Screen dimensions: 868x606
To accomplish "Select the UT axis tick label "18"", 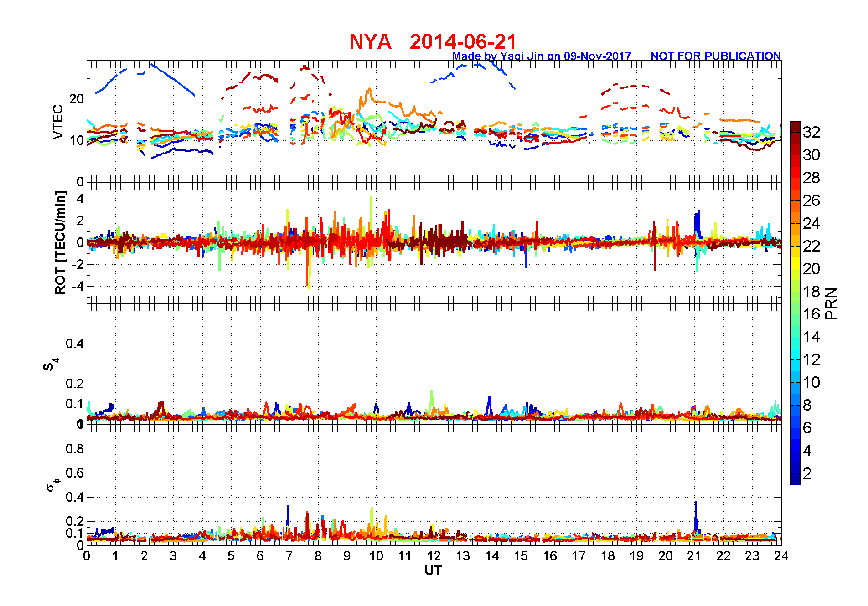I will [607, 556].
